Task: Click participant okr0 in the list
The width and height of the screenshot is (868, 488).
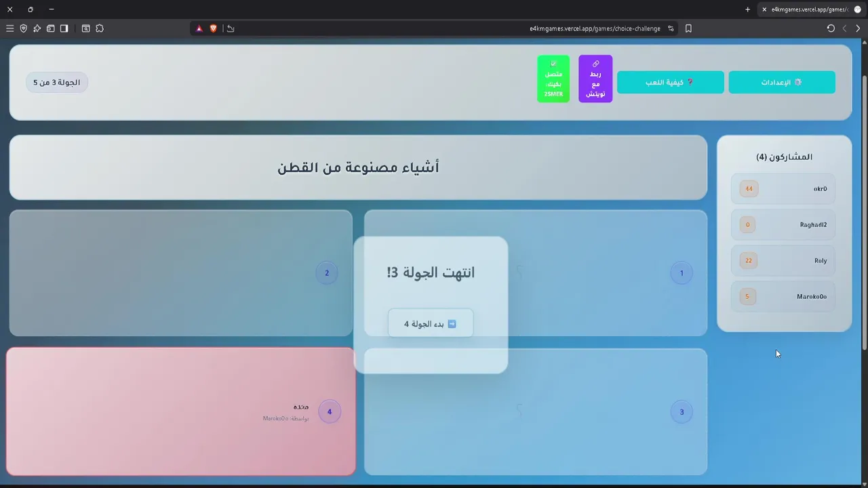Action: 783,189
